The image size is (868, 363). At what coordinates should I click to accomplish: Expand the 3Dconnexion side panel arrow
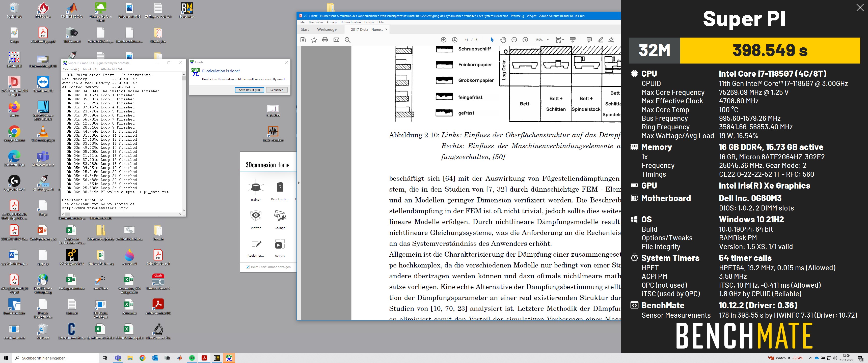point(299,183)
